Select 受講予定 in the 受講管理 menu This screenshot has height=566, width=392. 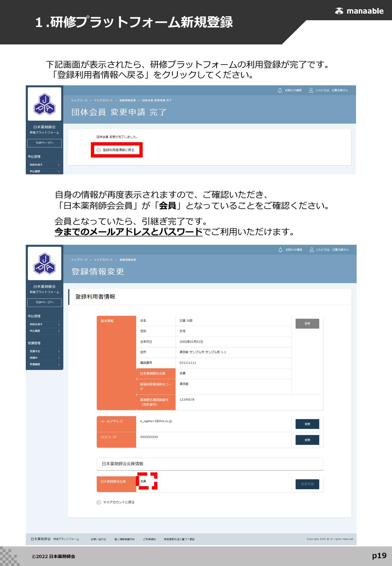coord(35,351)
